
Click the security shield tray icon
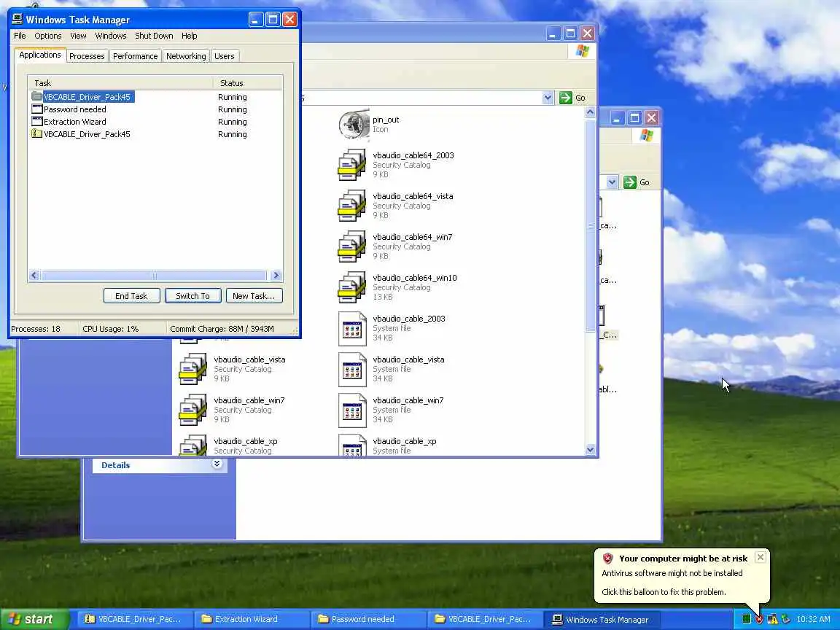[x=759, y=619]
